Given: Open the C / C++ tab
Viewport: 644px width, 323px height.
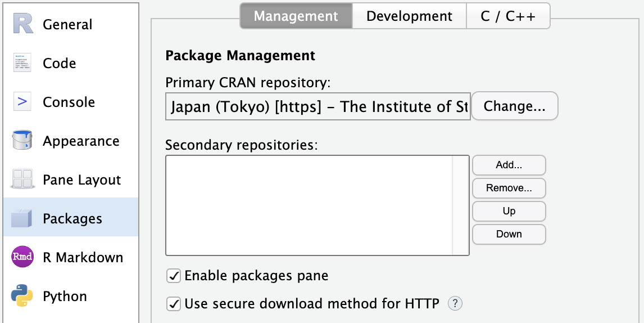Looking at the screenshot, I should click(508, 16).
